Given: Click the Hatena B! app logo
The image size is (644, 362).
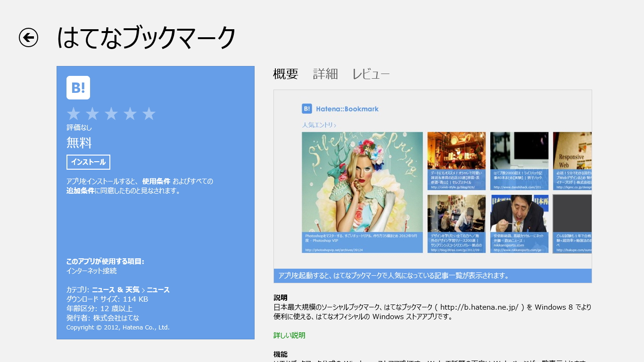Looking at the screenshot, I should pyautogui.click(x=78, y=88).
